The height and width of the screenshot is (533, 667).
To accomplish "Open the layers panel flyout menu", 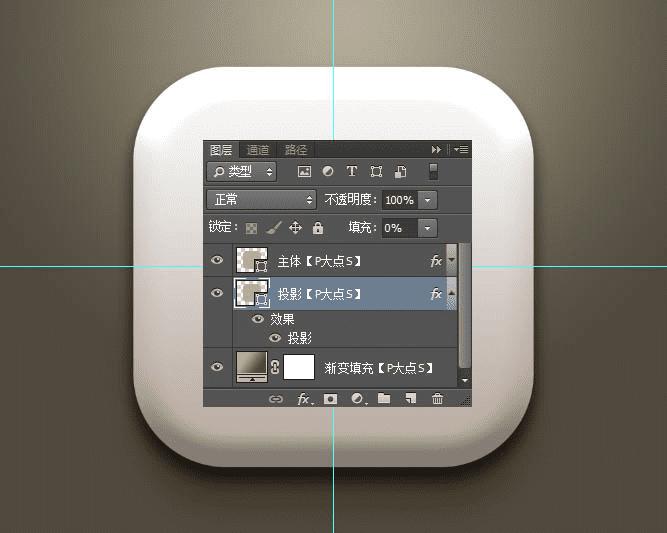I will click(x=461, y=150).
